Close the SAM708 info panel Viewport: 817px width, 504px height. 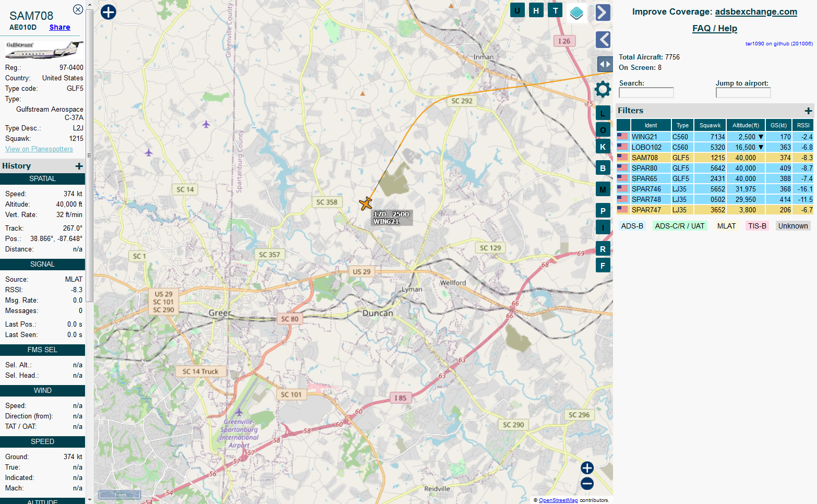[78, 9]
